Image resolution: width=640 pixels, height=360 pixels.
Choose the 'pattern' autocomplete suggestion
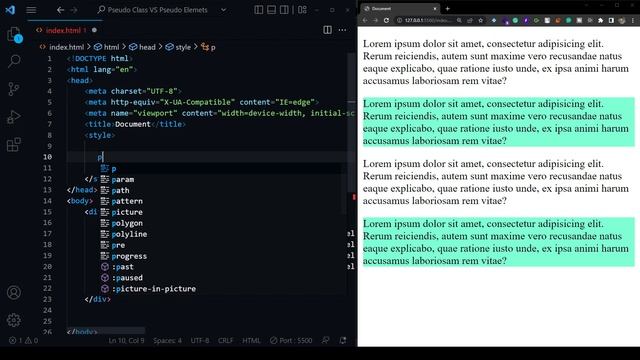click(222, 201)
